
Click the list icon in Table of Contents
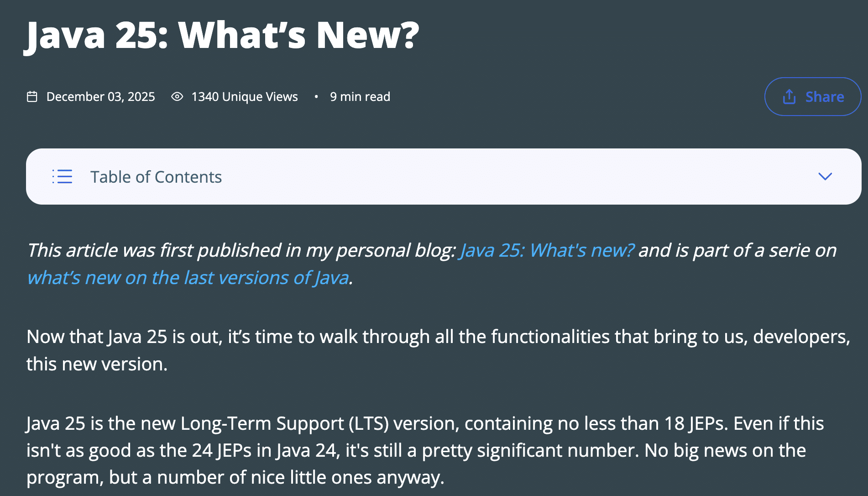pyautogui.click(x=62, y=177)
